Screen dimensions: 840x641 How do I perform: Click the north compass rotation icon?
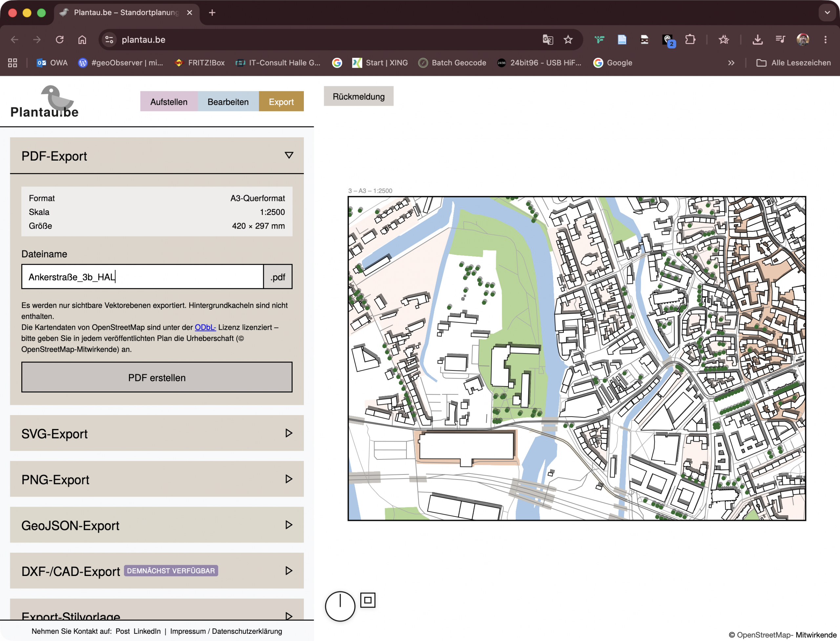(x=340, y=606)
